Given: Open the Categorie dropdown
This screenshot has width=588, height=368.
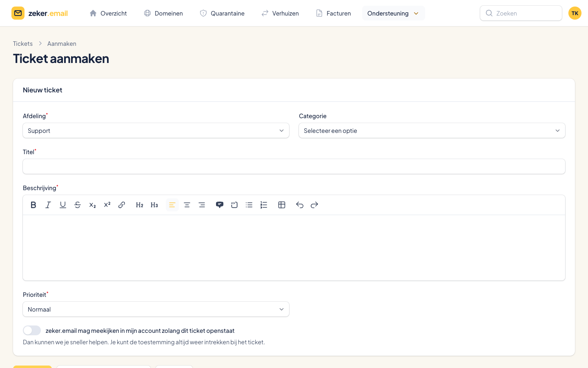Looking at the screenshot, I should [x=432, y=131].
